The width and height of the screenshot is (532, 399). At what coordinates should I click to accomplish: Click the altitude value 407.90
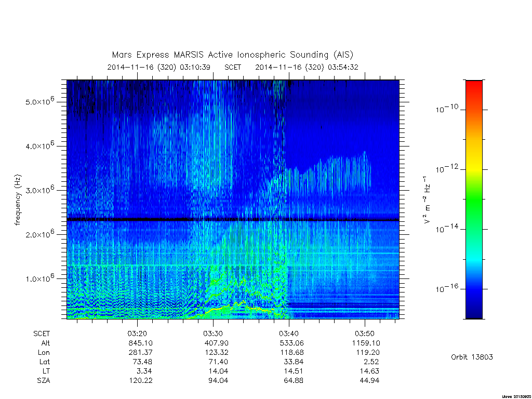[x=217, y=343]
